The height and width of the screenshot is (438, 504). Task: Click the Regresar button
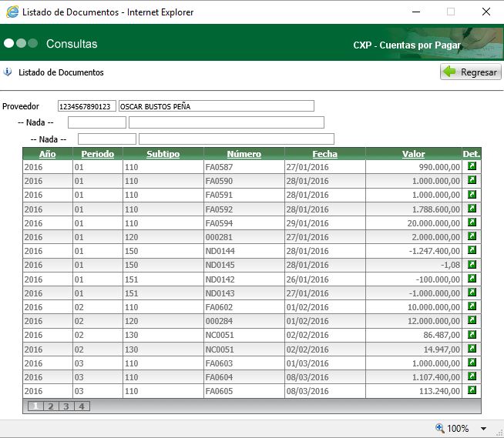pyautogui.click(x=470, y=72)
